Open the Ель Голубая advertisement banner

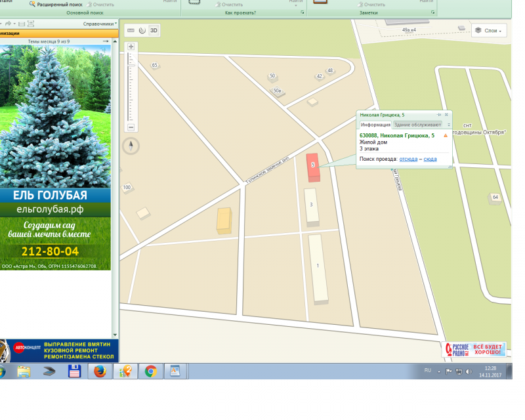click(55, 157)
